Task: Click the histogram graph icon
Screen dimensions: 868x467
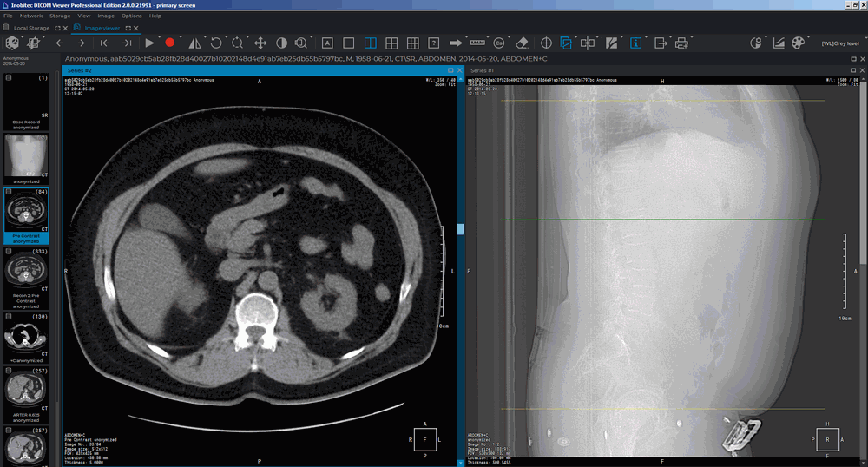Action: tap(779, 43)
